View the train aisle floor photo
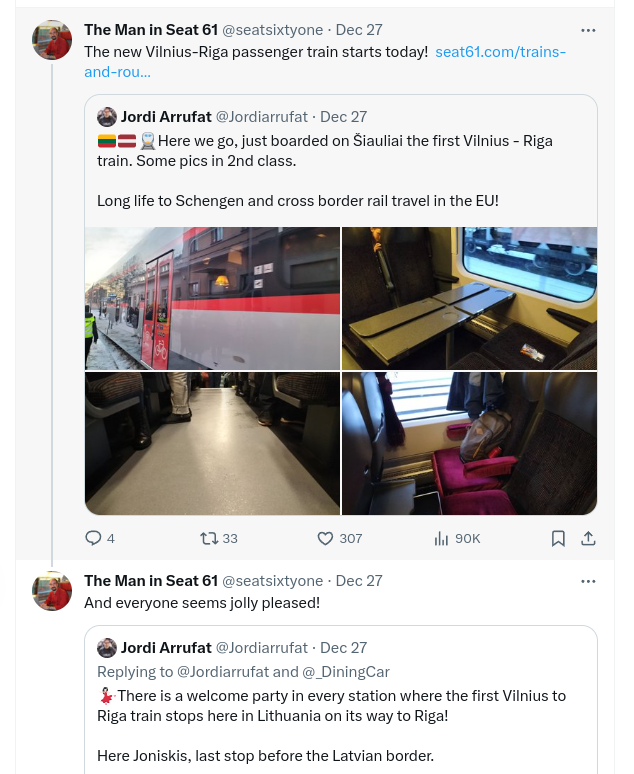The width and height of the screenshot is (634, 774). coord(212,443)
